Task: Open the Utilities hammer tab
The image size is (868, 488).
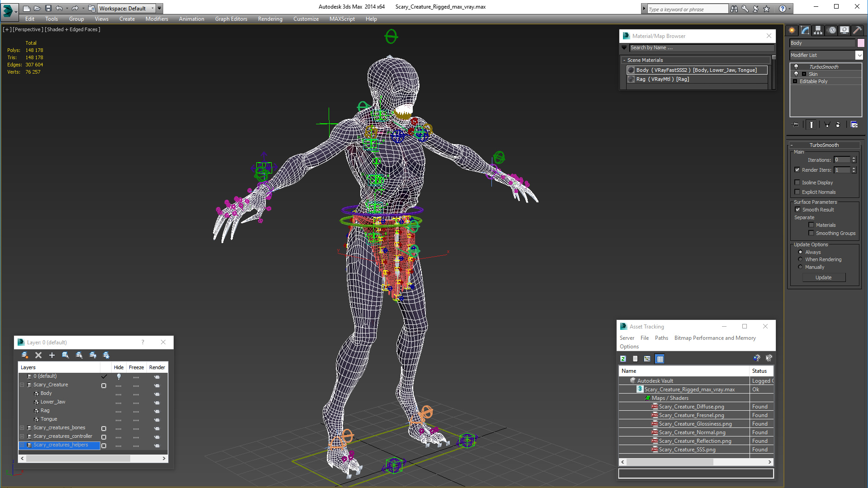Action: tap(857, 30)
